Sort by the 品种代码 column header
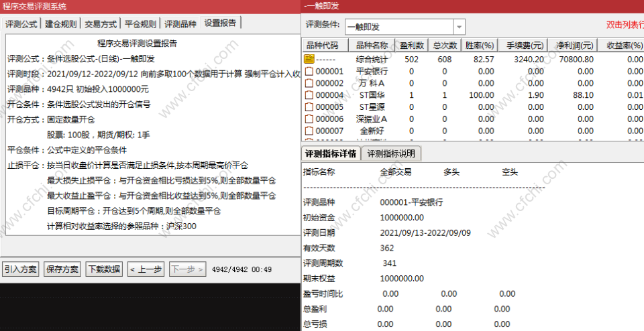The height and width of the screenshot is (331, 644). pos(325,45)
